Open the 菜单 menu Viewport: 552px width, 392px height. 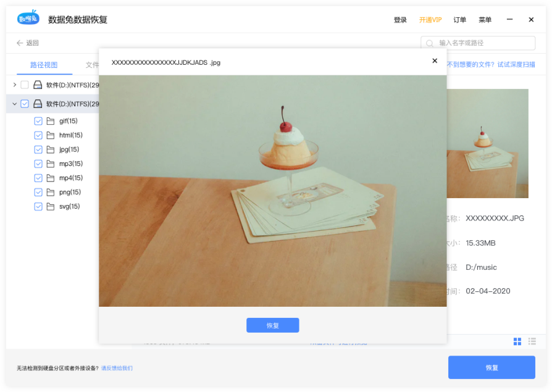coord(485,20)
